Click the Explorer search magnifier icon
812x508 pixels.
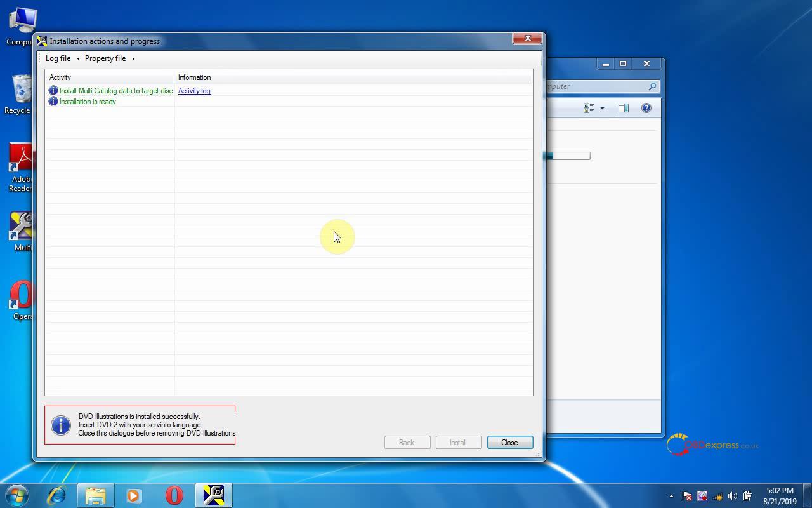(652, 86)
